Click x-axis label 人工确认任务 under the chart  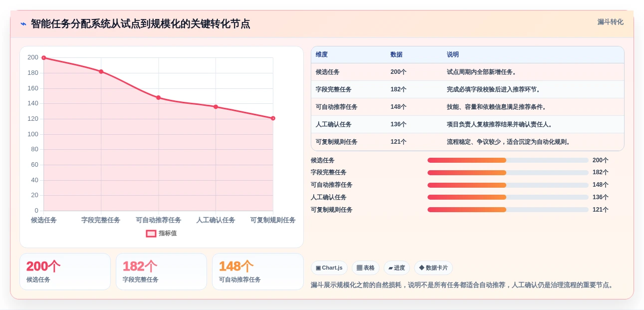pos(215,220)
